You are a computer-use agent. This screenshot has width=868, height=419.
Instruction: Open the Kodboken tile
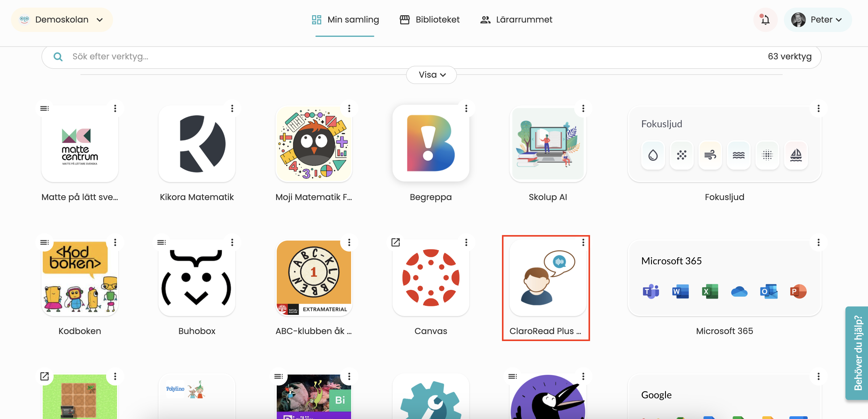pos(80,278)
